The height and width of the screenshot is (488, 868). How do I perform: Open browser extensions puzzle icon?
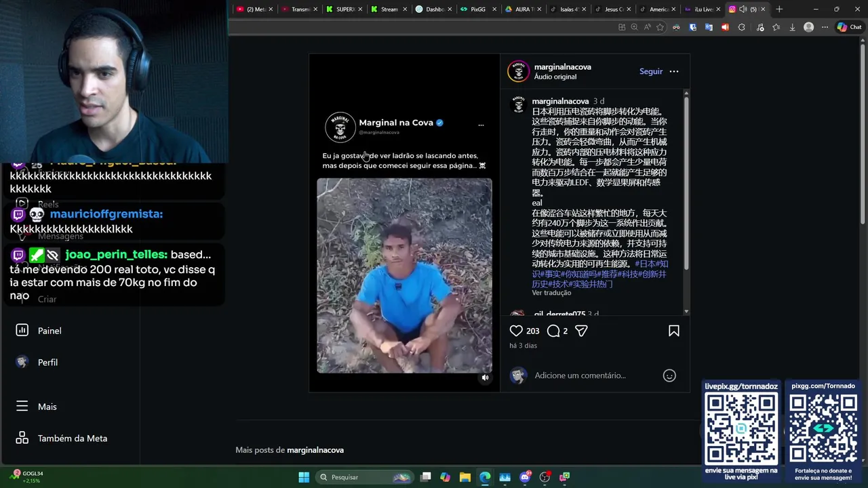(741, 27)
